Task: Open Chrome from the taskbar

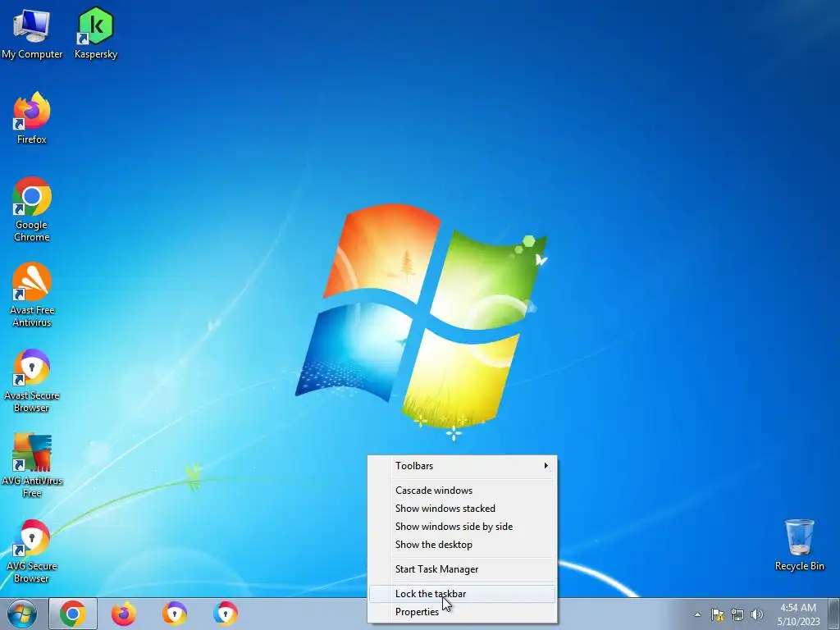Action: (73, 614)
